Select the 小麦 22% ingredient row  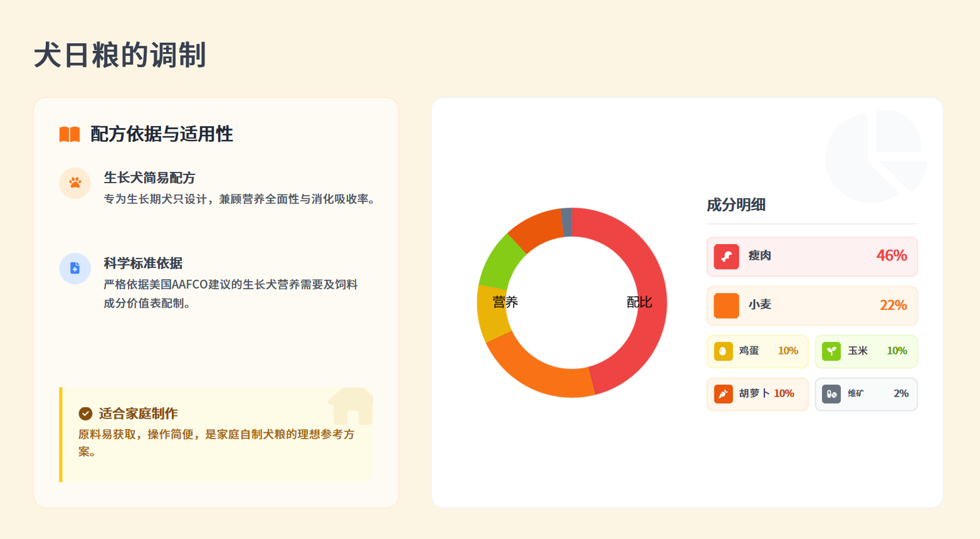pos(812,306)
